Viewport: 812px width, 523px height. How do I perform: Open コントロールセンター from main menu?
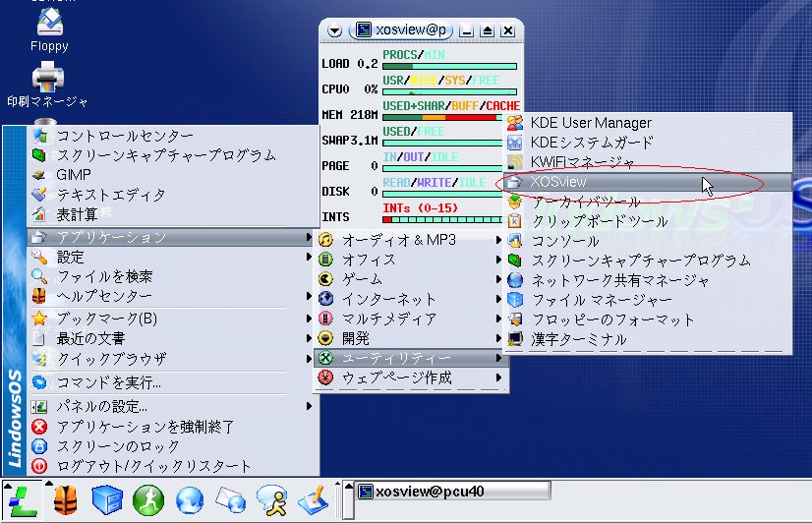(172, 136)
